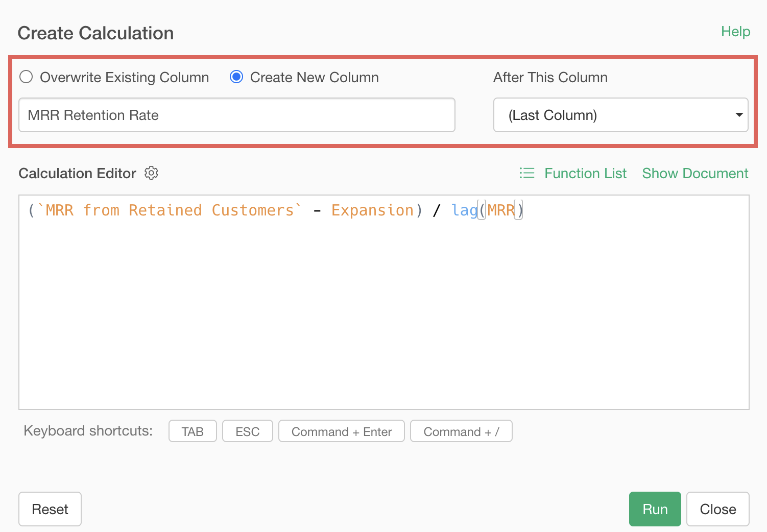Open the Function List text link
Image resolution: width=767 pixels, height=532 pixels.
click(x=585, y=174)
